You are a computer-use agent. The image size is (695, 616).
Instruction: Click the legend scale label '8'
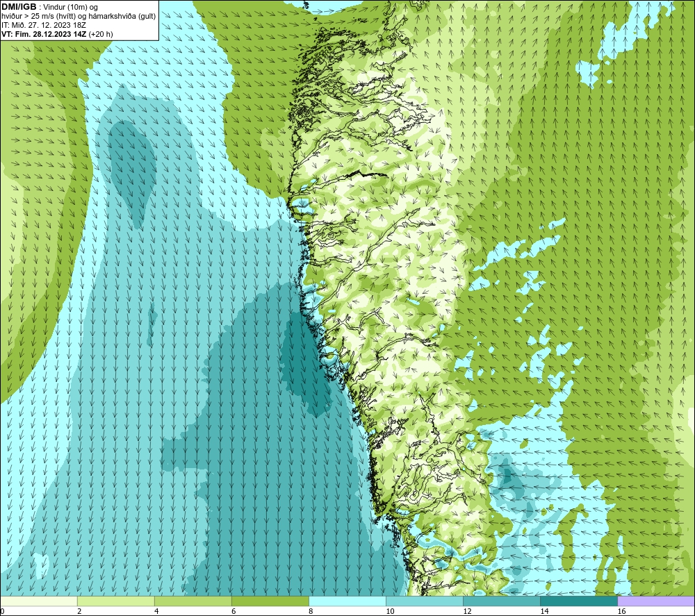click(311, 612)
